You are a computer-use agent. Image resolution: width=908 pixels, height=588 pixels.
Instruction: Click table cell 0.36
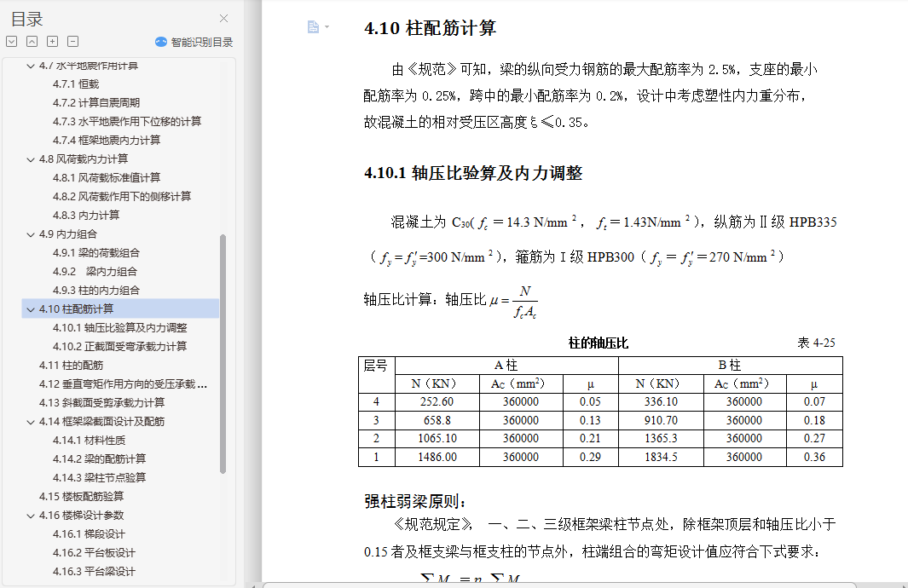[x=814, y=458]
